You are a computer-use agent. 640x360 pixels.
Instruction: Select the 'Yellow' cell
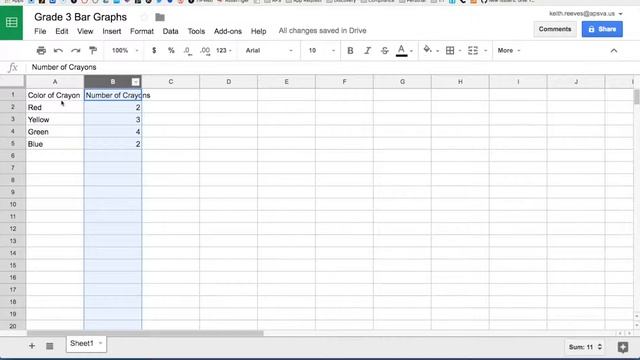click(55, 120)
